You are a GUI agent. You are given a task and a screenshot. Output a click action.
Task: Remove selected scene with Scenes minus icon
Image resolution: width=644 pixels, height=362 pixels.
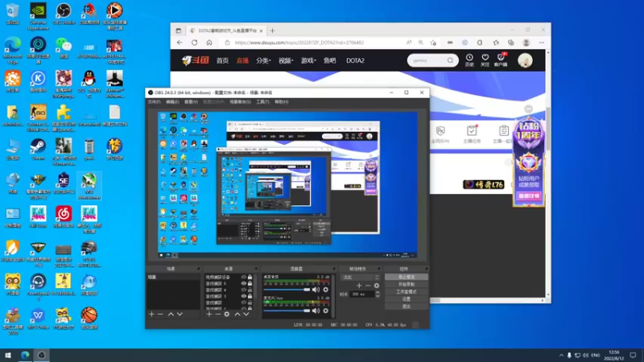[160, 315]
